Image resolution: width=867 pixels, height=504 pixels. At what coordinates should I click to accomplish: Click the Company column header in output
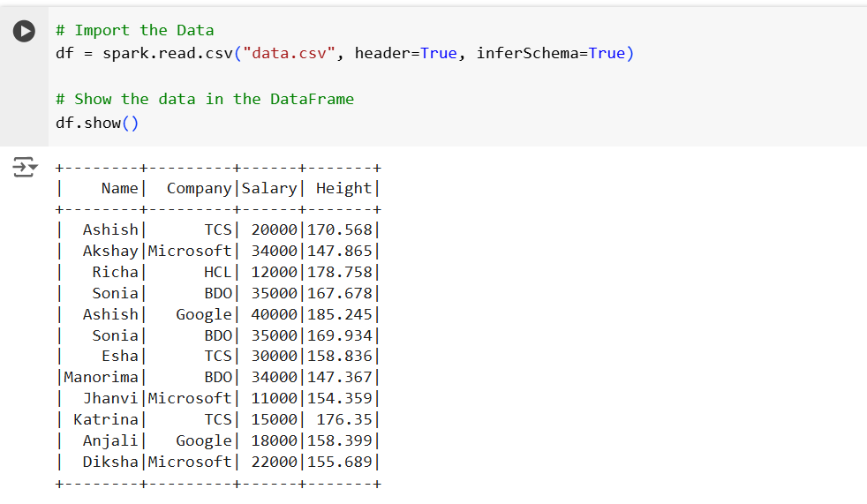click(x=199, y=188)
